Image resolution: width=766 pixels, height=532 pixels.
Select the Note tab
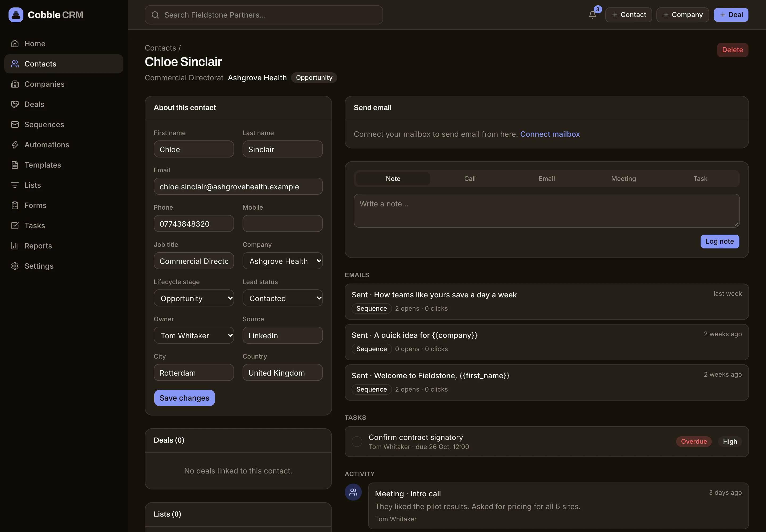point(393,179)
